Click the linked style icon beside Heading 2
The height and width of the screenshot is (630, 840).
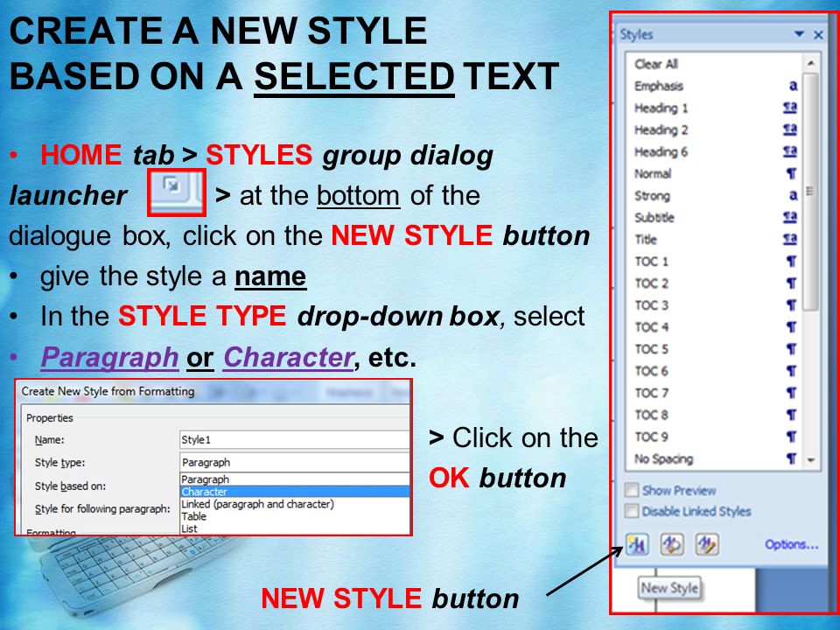[790, 129]
